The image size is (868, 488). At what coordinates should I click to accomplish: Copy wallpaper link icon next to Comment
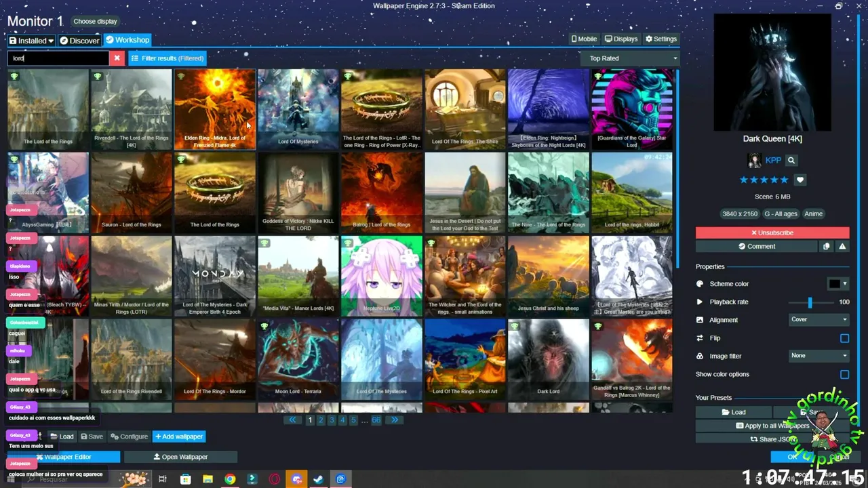point(826,247)
